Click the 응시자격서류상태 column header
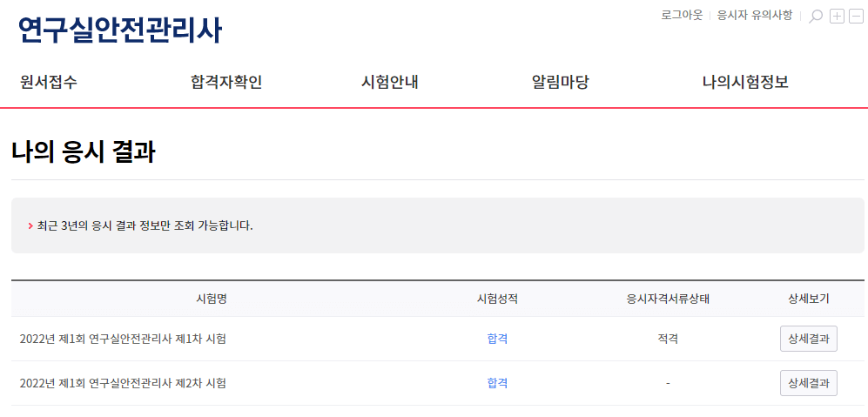 (668, 299)
